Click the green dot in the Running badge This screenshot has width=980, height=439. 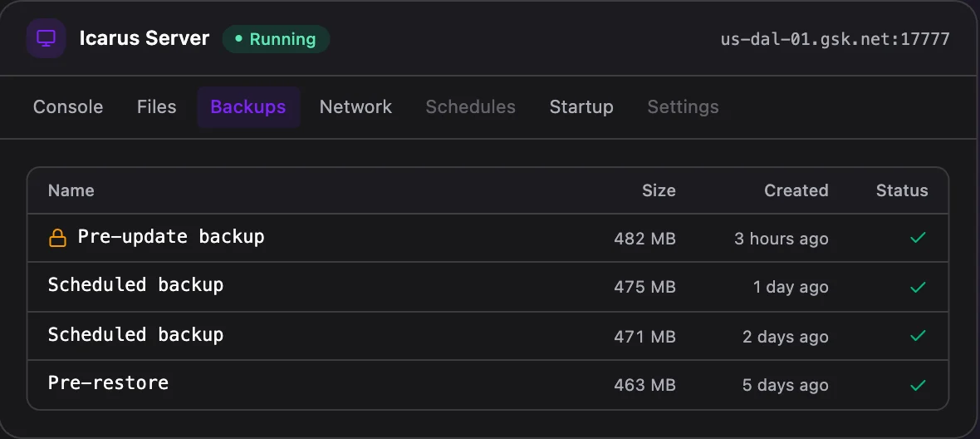coord(238,39)
